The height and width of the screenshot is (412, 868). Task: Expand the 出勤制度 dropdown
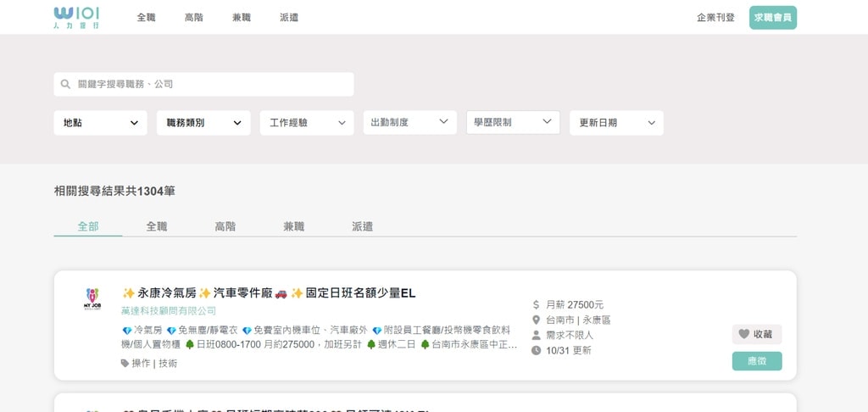click(x=410, y=122)
